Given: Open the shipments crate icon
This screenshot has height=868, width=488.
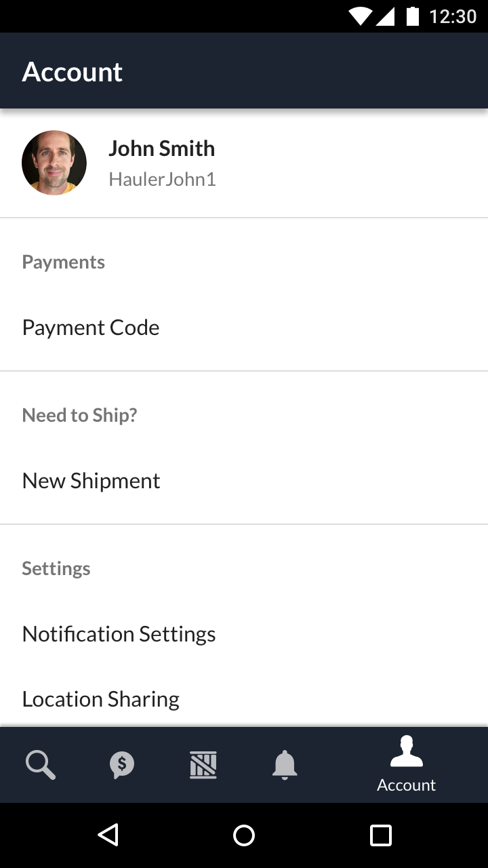Looking at the screenshot, I should (203, 765).
